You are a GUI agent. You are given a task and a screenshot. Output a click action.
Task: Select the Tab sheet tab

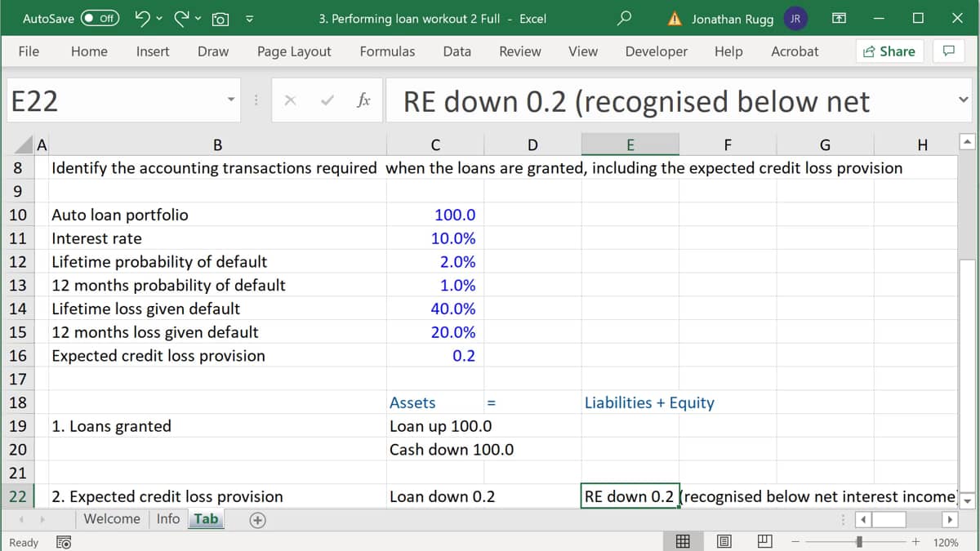(x=206, y=519)
